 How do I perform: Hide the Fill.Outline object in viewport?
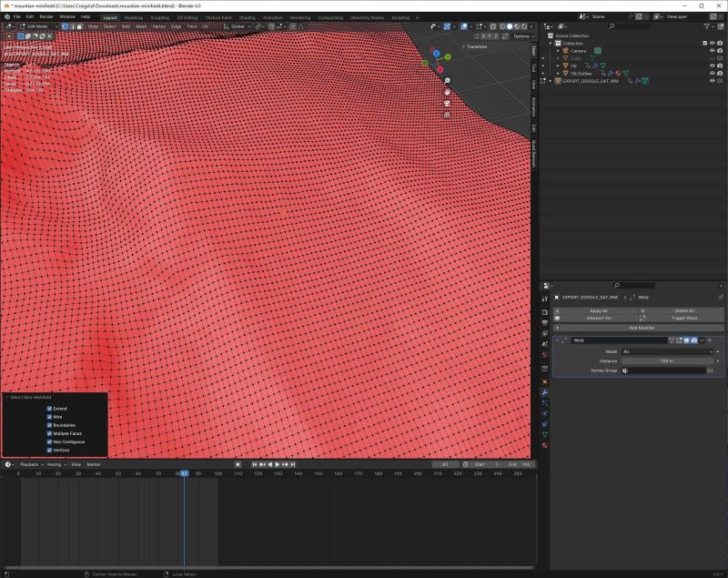(712, 72)
